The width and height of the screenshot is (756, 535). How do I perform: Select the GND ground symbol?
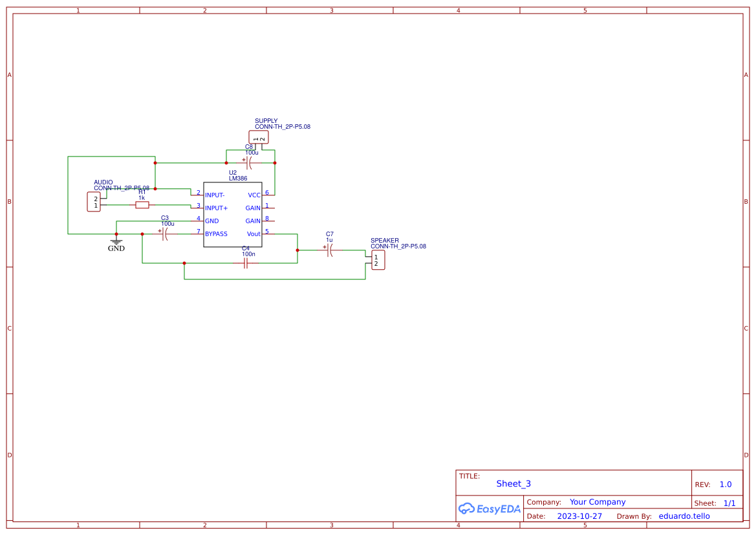pyautogui.click(x=116, y=243)
